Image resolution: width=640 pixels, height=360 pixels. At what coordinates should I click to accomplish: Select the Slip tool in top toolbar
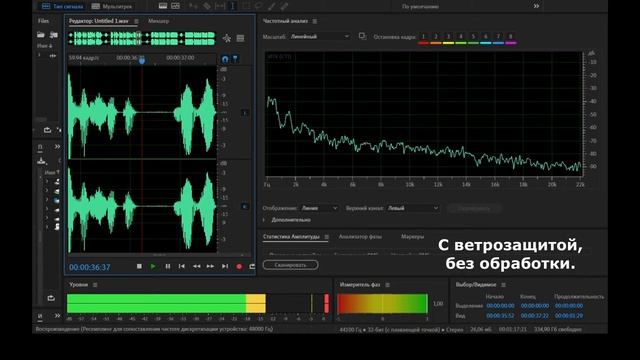click(x=220, y=6)
